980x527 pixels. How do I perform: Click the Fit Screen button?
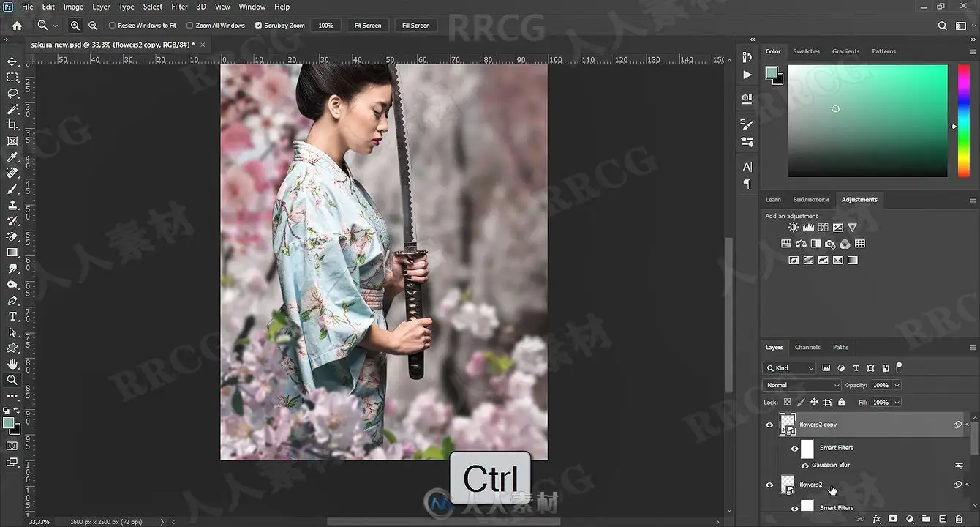coord(368,26)
